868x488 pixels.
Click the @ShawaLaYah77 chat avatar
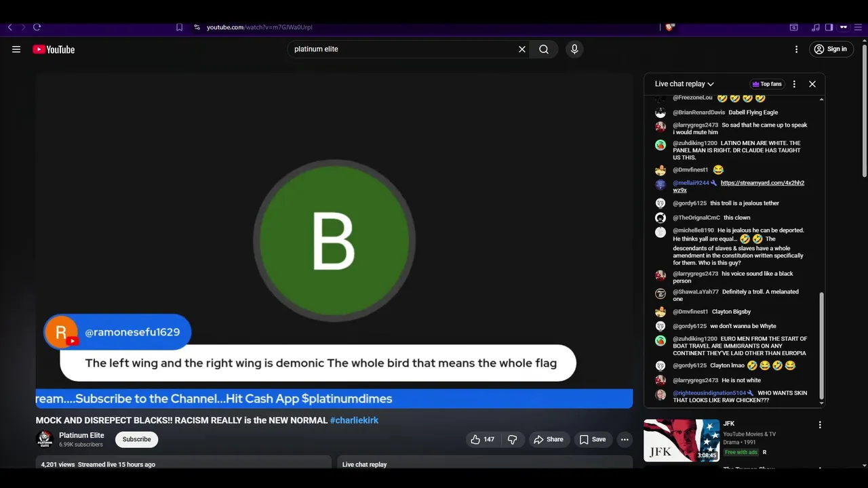(660, 293)
